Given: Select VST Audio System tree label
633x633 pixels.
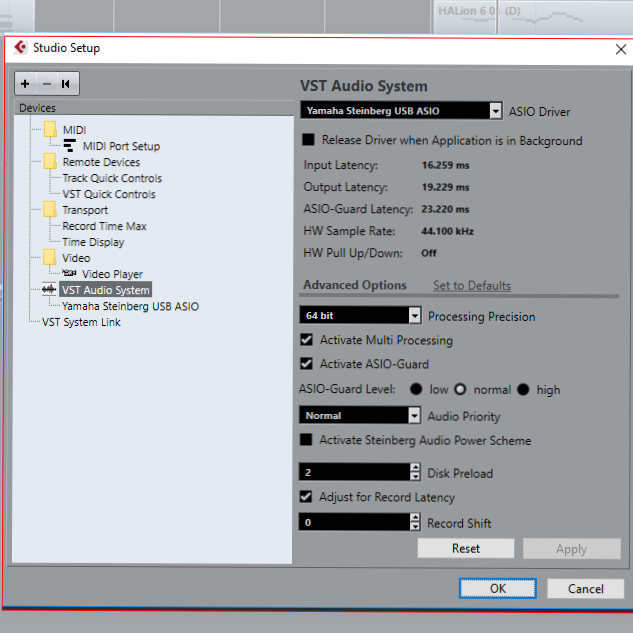Looking at the screenshot, I should [x=106, y=290].
